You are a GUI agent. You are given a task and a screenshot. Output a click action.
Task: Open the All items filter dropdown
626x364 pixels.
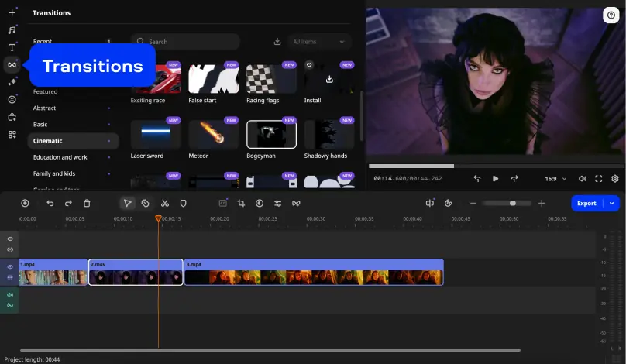pos(319,42)
